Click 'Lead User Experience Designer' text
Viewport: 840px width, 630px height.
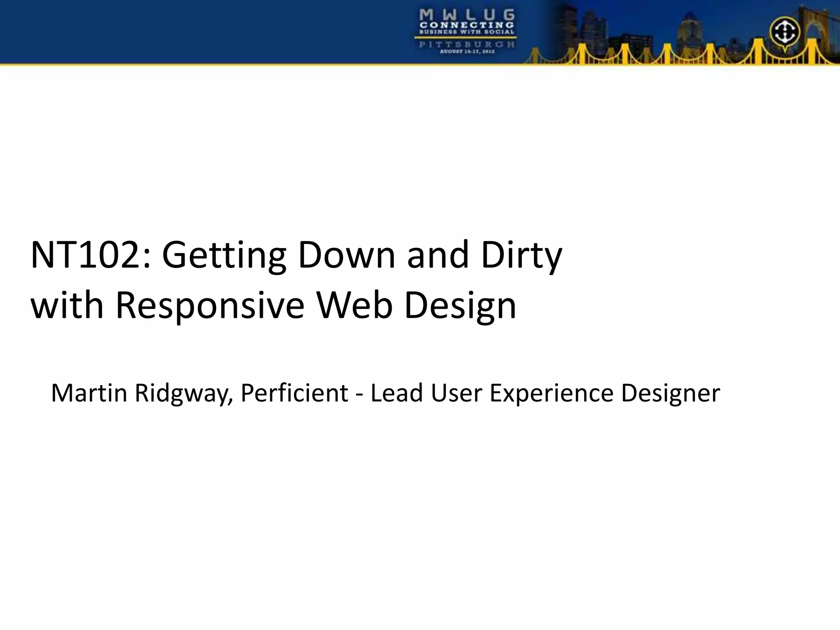545,393
